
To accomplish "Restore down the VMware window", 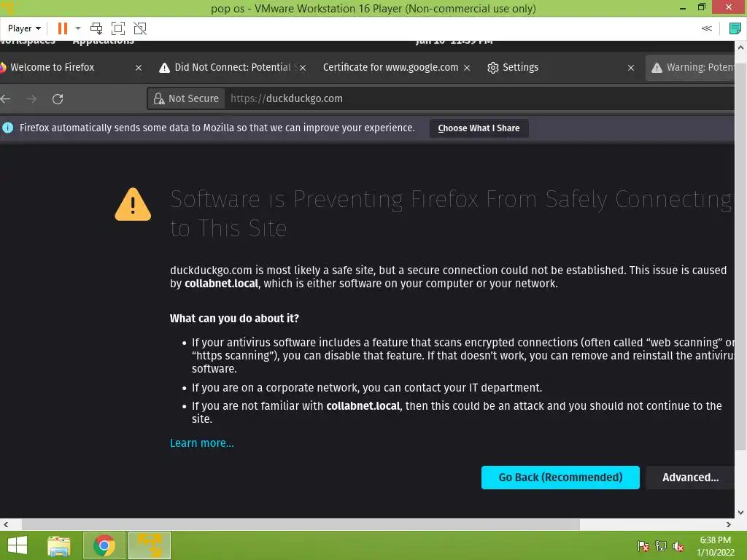I will pyautogui.click(x=701, y=7).
